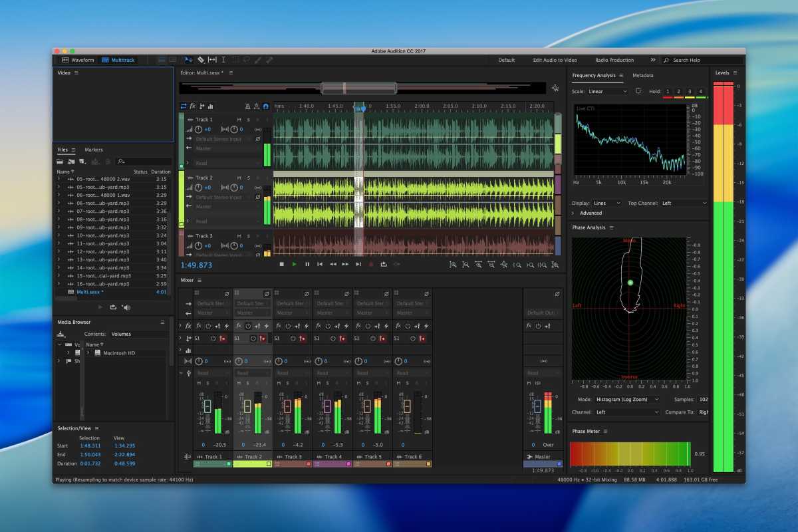Select the Time Selection tool

(224, 59)
